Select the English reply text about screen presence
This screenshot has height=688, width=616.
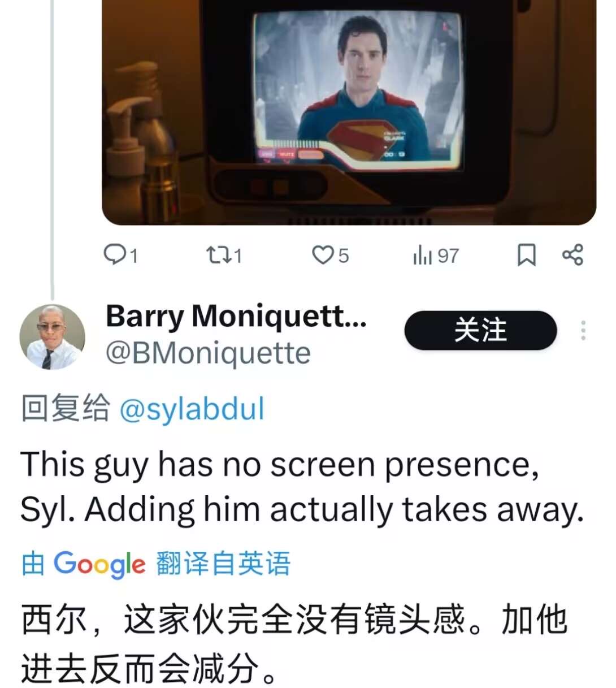click(302, 487)
